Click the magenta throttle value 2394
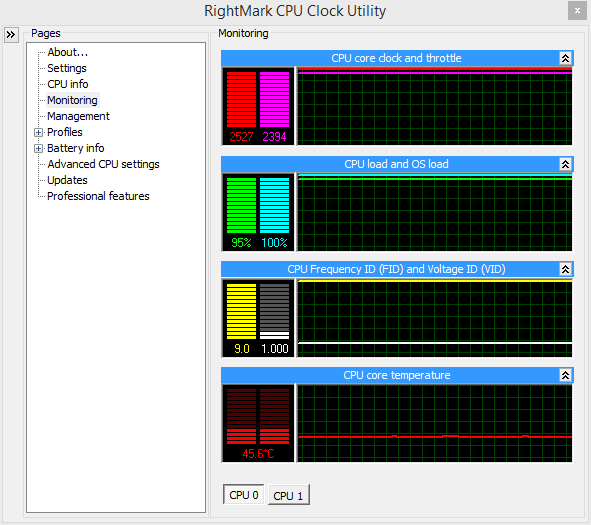 (274, 137)
